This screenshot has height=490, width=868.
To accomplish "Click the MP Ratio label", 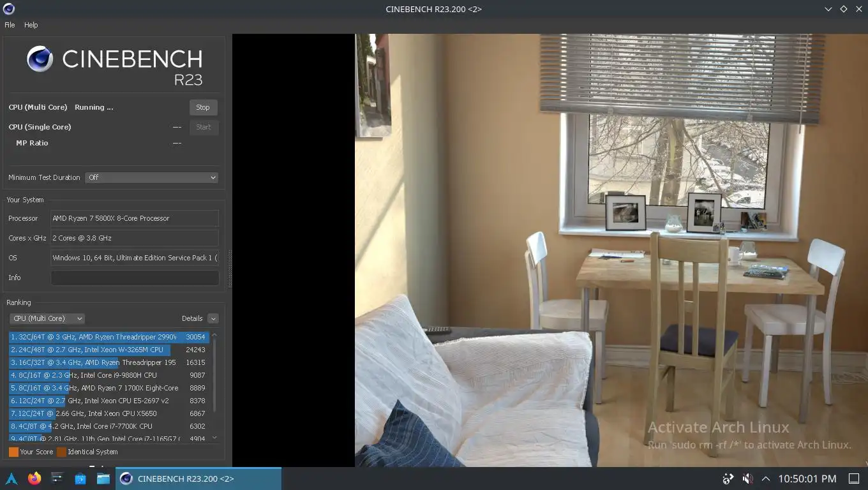I will point(32,143).
